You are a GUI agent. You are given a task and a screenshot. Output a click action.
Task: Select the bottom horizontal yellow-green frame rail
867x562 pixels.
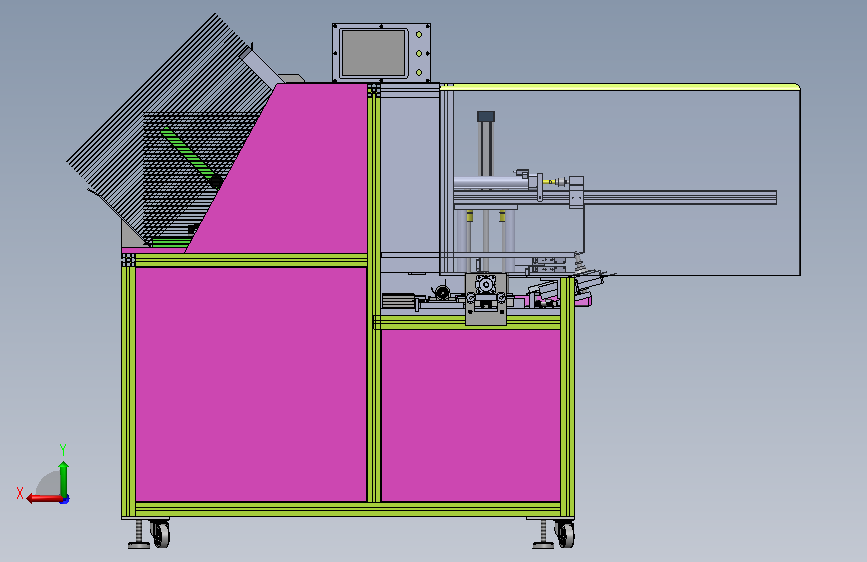tap(348, 509)
